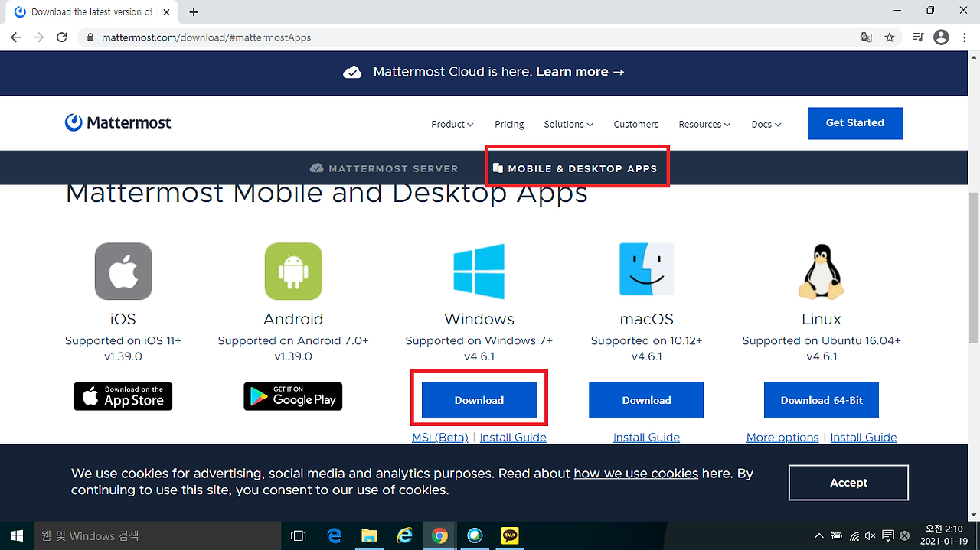Open a new browser tab
This screenshot has width=980, height=550.
194,12
